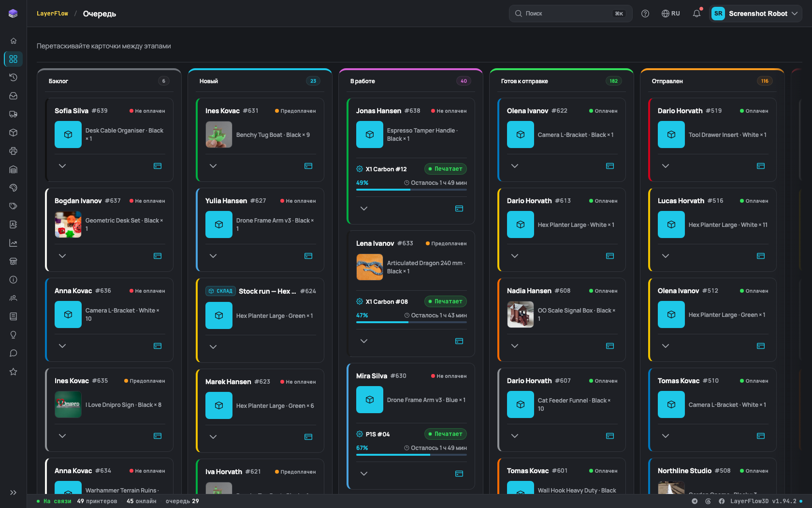Open the Articulated Dragon thumbnail on order #633
The width and height of the screenshot is (812, 508).
click(370, 267)
